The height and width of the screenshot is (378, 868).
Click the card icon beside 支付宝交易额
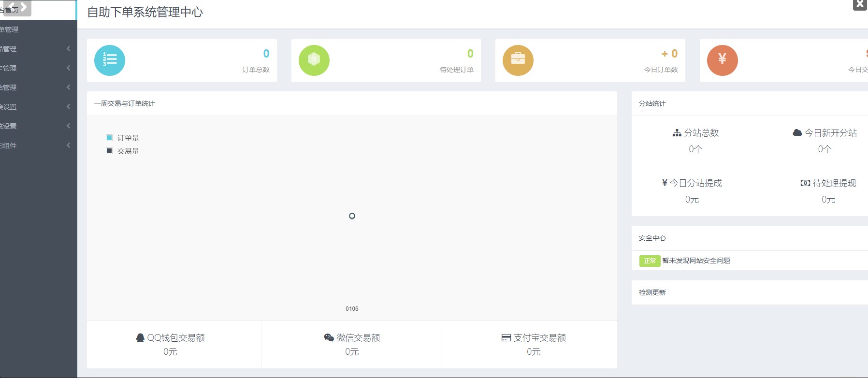(506, 338)
